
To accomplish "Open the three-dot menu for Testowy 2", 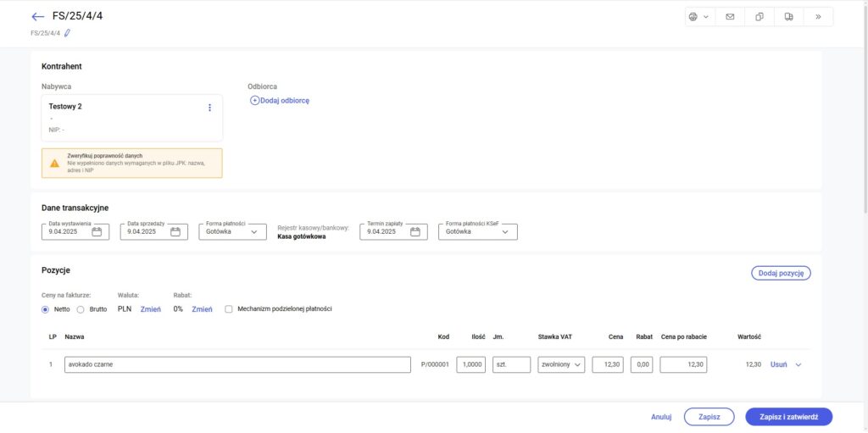I will (209, 108).
